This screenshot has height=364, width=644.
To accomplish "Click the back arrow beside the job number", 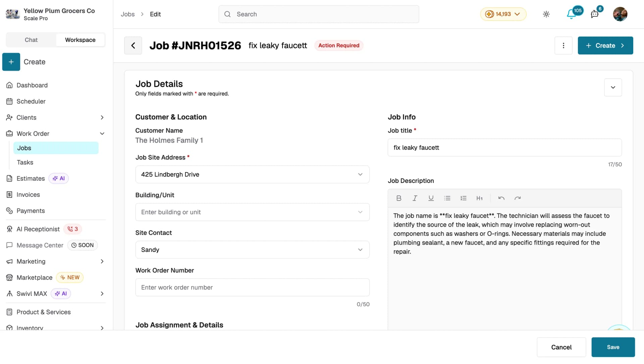I will click(x=133, y=46).
